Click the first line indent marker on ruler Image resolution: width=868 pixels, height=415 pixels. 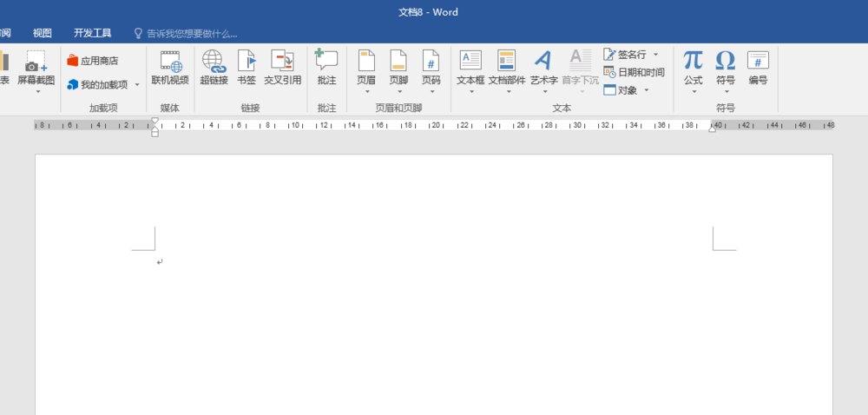155,120
